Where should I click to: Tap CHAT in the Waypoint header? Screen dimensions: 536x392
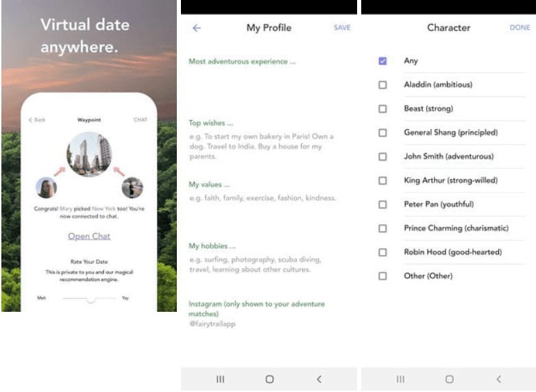(x=140, y=120)
